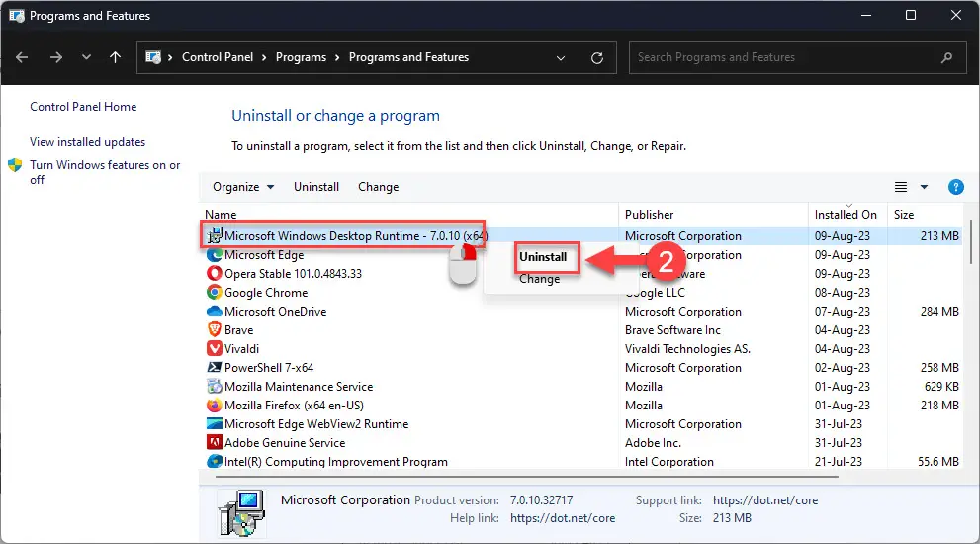This screenshot has width=980, height=544.
Task: Select Mozilla Maintenance Service entry
Action: pos(299,387)
